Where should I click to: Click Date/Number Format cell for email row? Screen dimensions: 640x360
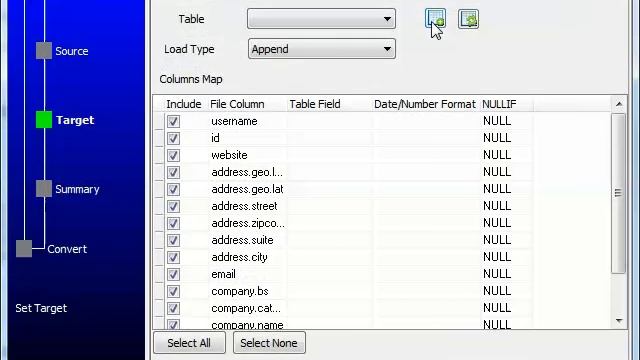pyautogui.click(x=426, y=274)
